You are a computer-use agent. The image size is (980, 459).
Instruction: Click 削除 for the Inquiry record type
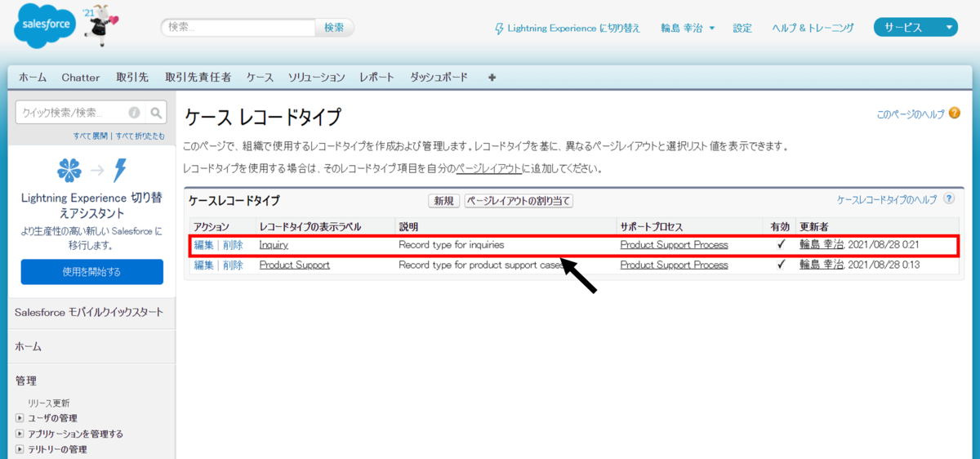click(x=233, y=244)
